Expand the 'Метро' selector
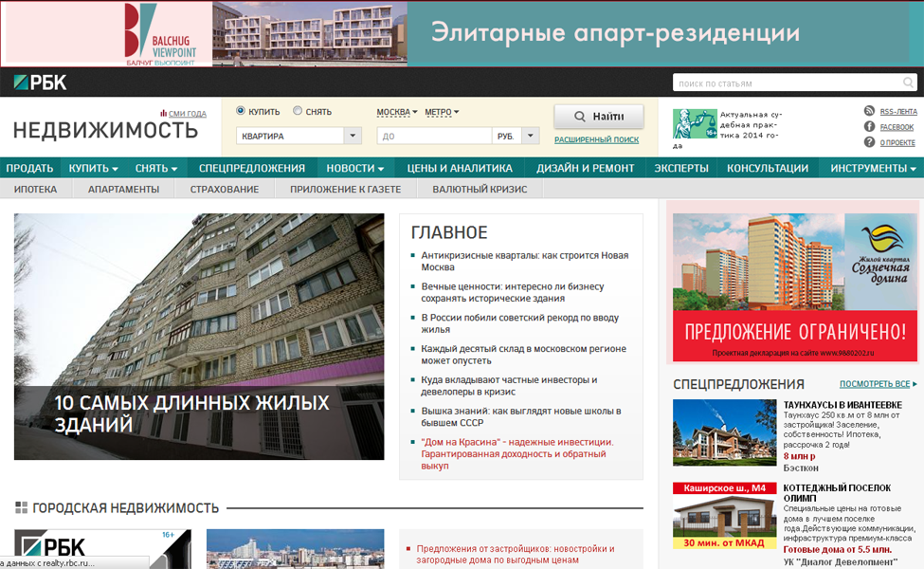The width and height of the screenshot is (924, 569). click(442, 112)
